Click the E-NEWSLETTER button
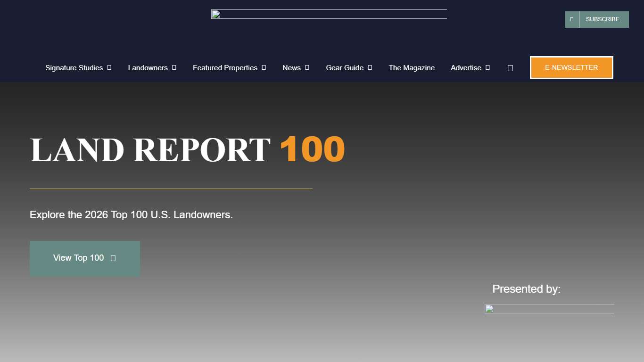644x362 pixels. [571, 67]
